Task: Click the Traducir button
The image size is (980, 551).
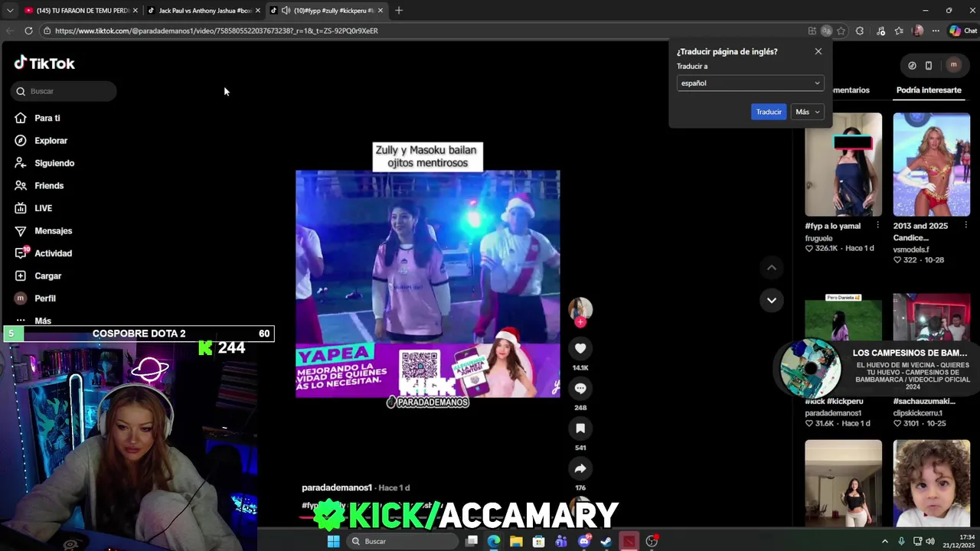Action: [x=769, y=112]
